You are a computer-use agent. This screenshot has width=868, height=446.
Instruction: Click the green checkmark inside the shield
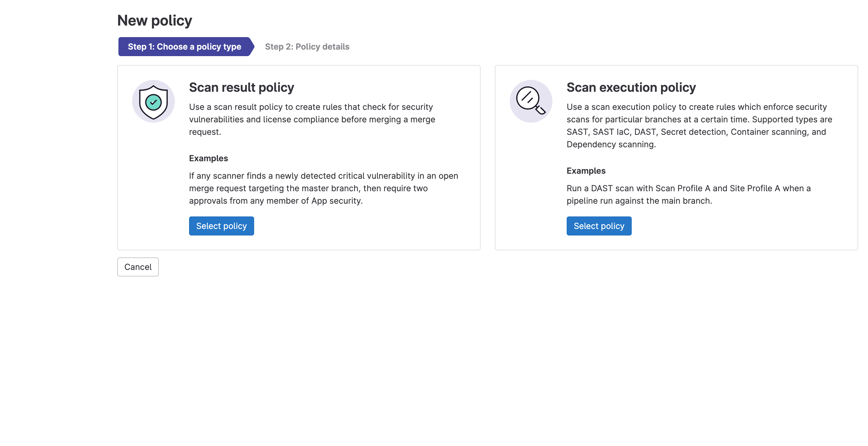click(153, 102)
